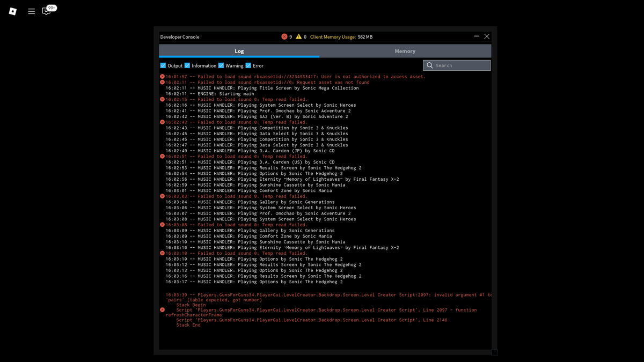Image resolution: width=644 pixels, height=362 pixels.
Task: Click error icon at 16:02:15 log line
Action: click(x=162, y=99)
